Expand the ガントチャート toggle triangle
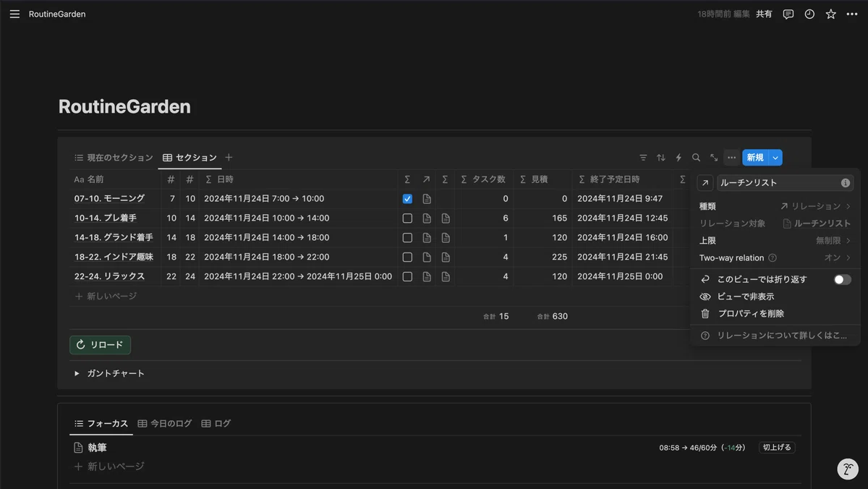This screenshot has width=868, height=489. tap(77, 373)
